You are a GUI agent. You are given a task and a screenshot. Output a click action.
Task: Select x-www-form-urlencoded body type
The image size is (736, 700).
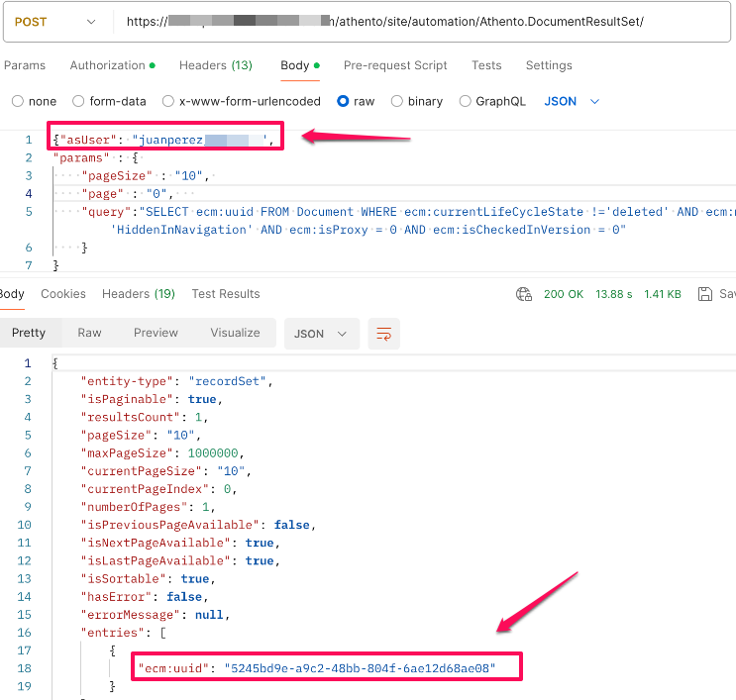pos(168,101)
